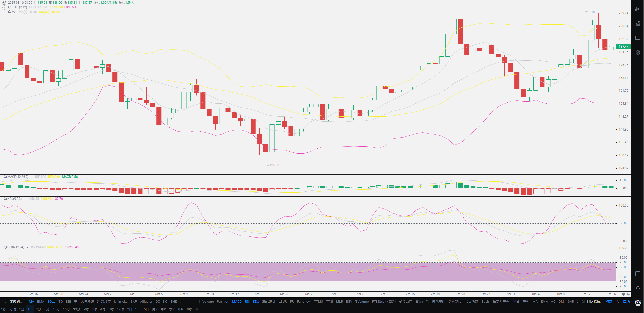Toggle Alligator indicator
Screen dimensions: 644x313
(146, 302)
